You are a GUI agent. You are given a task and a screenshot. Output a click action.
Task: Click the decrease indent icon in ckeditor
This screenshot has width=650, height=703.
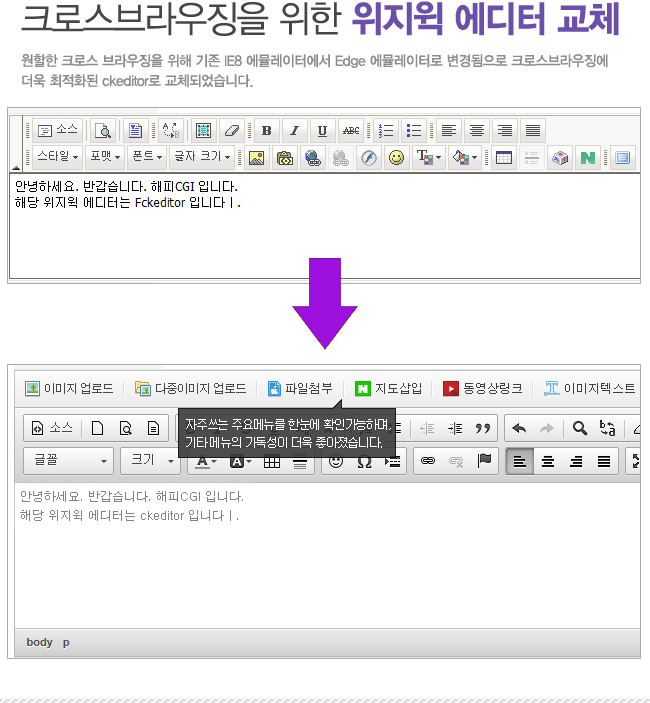click(x=427, y=429)
